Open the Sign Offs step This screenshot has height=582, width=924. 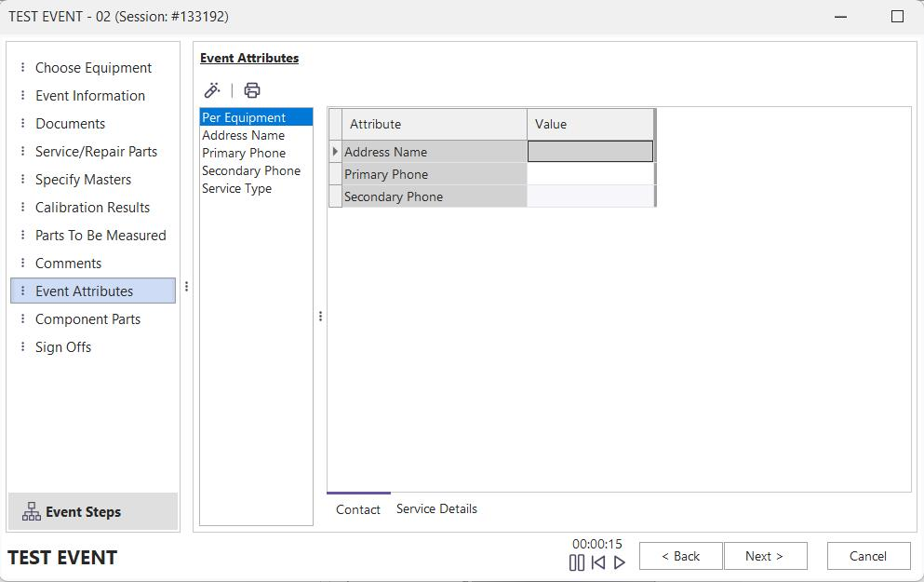[x=63, y=347]
